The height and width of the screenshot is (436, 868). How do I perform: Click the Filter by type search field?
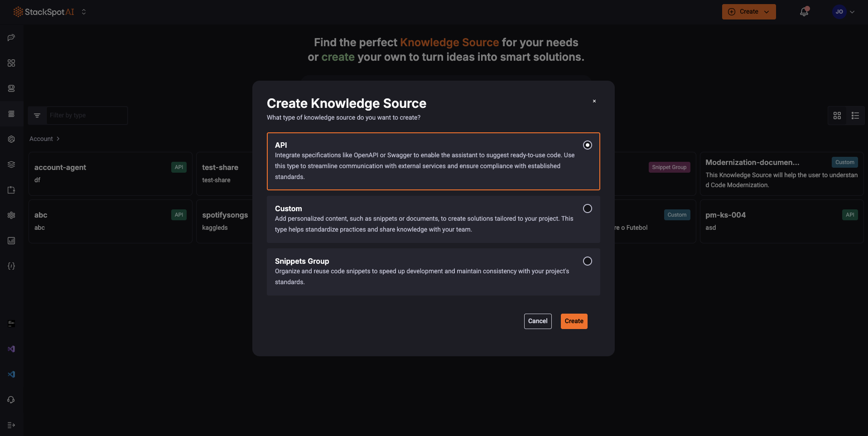coord(86,115)
